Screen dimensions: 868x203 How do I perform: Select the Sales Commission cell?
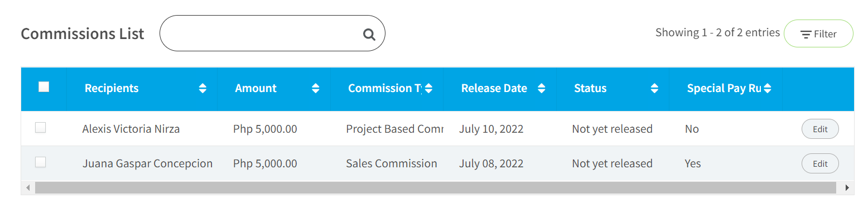point(392,163)
